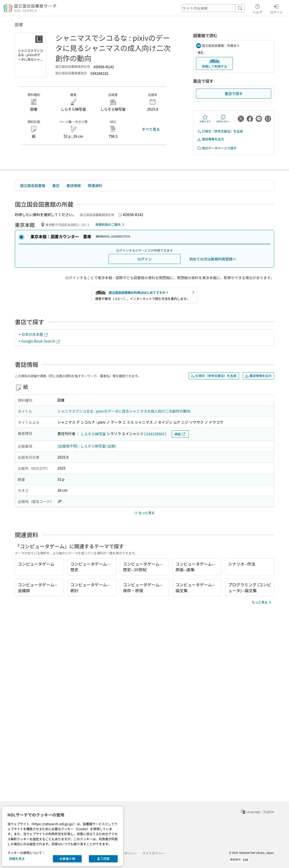Screen dimensions: 289x868
Task: Click sidebar 引用文（参考文献注）を生成 link
Action: point(220,131)
